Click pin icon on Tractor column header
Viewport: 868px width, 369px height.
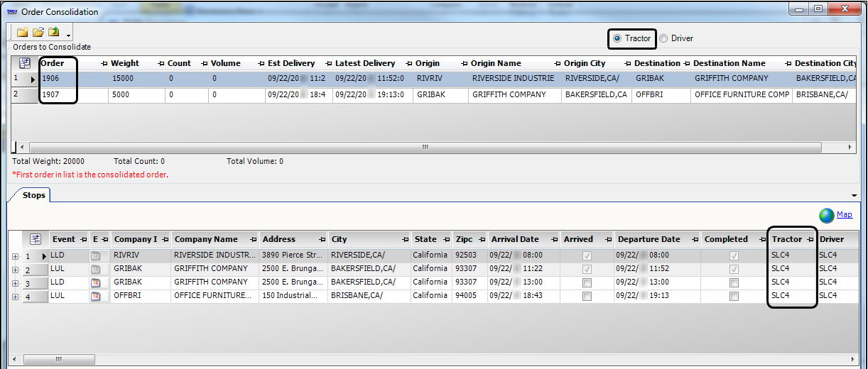811,240
